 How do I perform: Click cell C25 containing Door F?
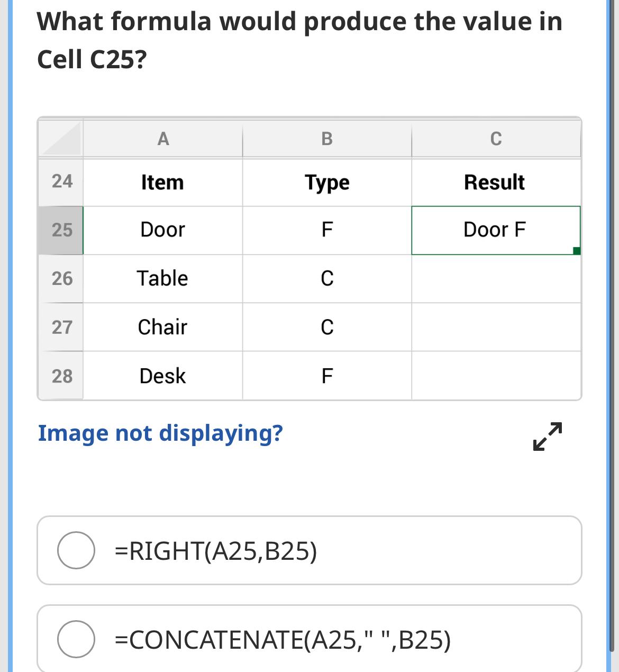click(x=495, y=230)
